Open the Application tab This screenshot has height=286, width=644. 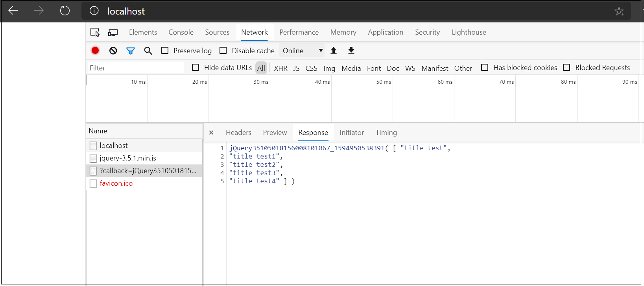coord(386,32)
